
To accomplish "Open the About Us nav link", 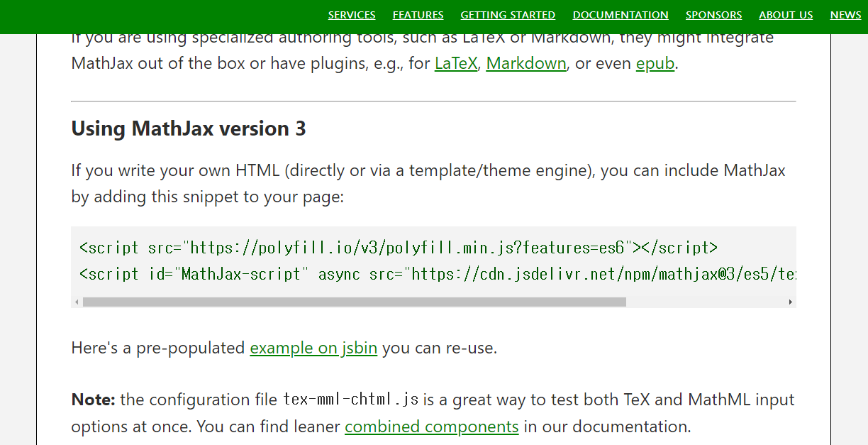I will click(786, 15).
